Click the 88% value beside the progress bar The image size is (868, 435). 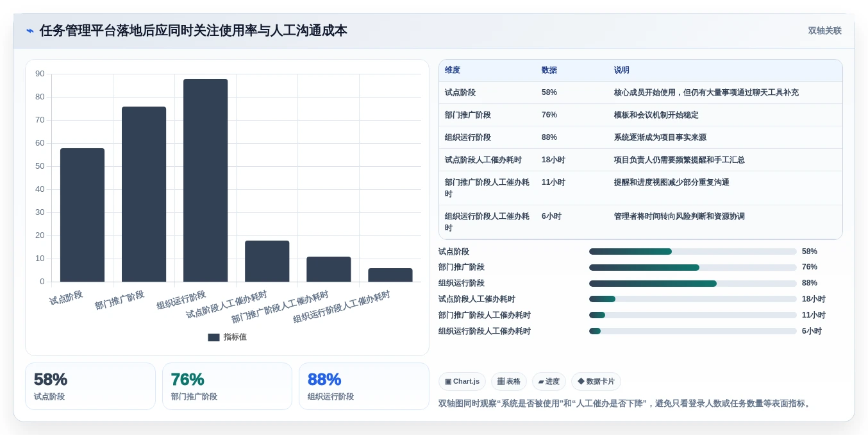(810, 283)
